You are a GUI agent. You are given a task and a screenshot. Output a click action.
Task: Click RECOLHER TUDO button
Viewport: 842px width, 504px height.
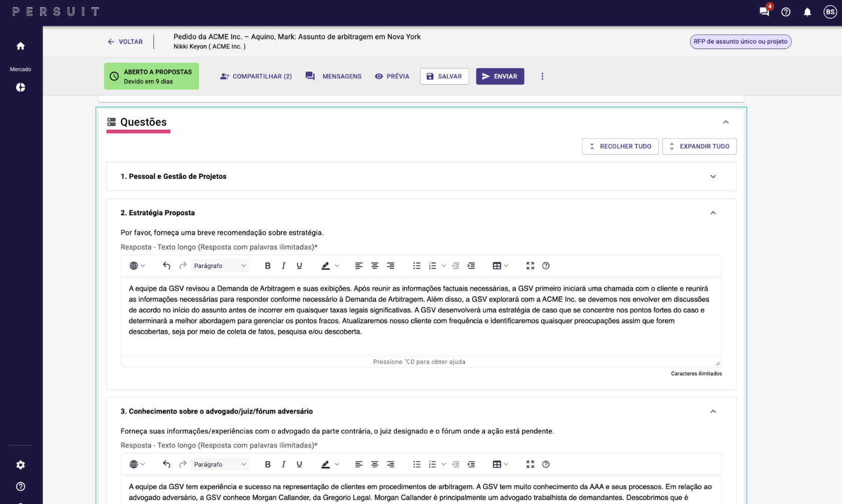tap(620, 146)
